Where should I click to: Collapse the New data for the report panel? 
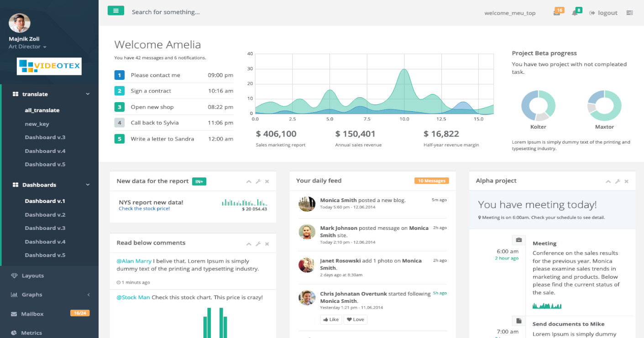pyautogui.click(x=249, y=182)
